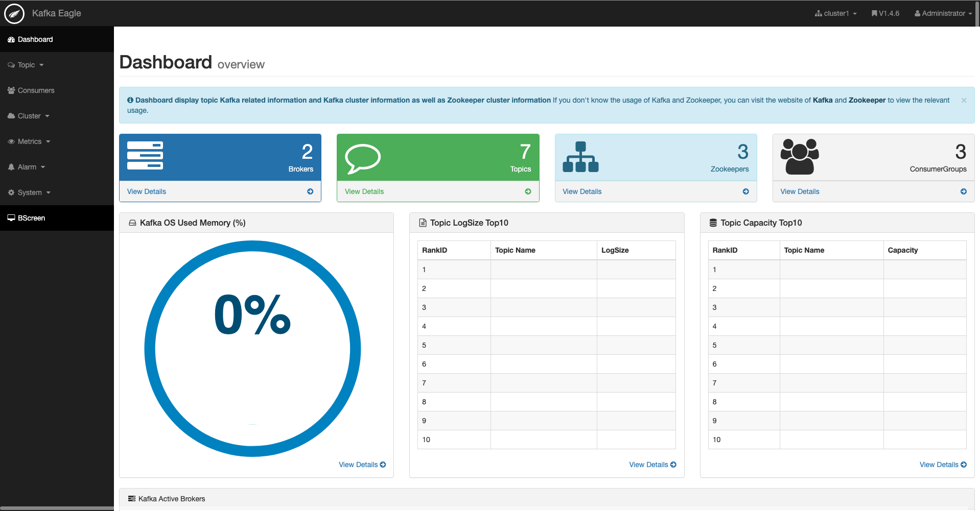Open View Details in Topic LogSize panel
Screen dimensions: 980x511
click(x=652, y=465)
